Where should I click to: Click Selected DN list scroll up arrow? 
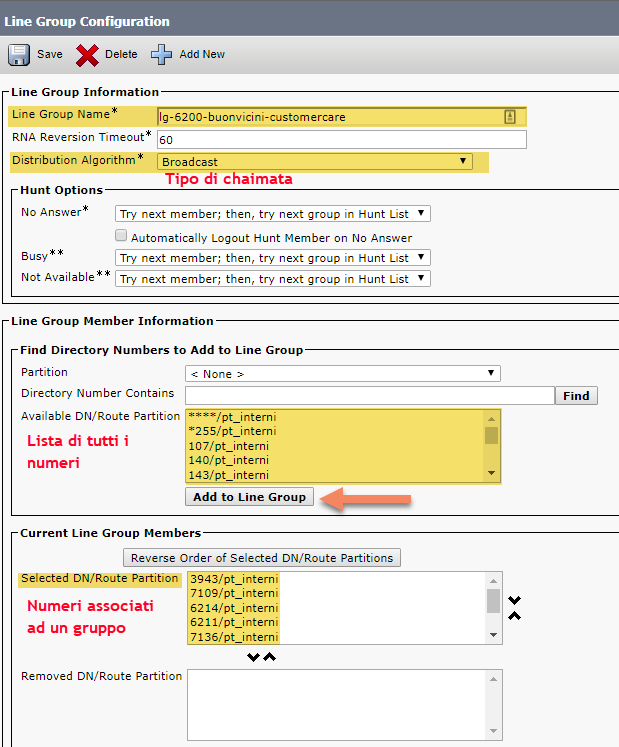[493, 581]
